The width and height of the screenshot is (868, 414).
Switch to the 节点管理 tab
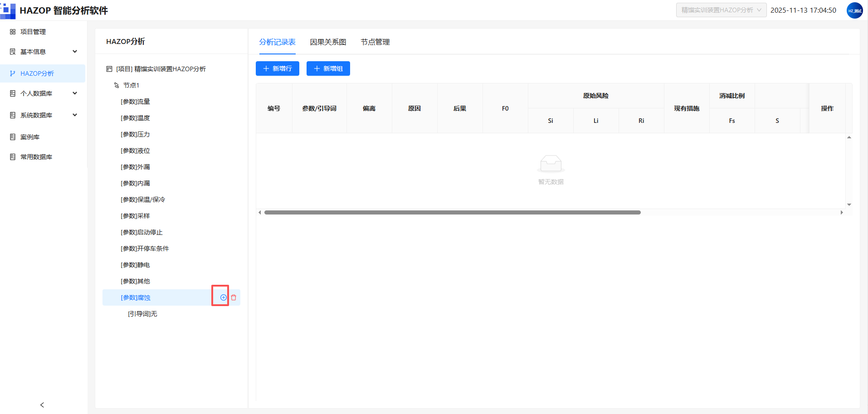[375, 42]
